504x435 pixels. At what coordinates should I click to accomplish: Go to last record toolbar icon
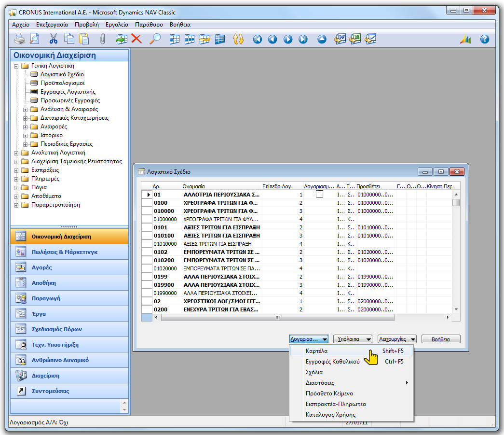coord(303,39)
